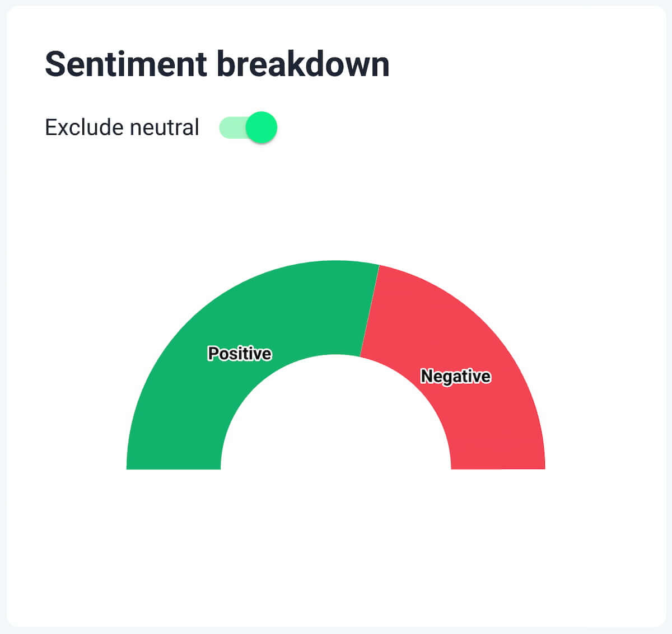672x634 pixels.
Task: Toggle the Exclude neutral switch
Action: (x=248, y=128)
